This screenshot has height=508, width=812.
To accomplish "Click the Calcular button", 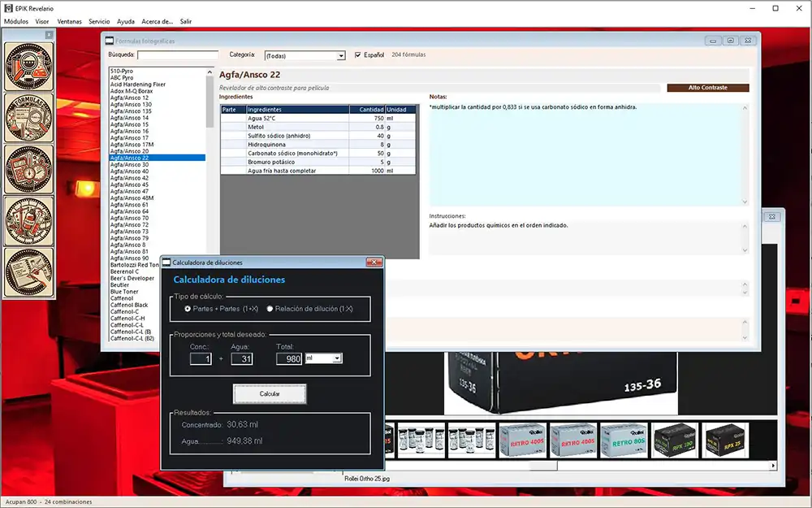I will tap(270, 394).
